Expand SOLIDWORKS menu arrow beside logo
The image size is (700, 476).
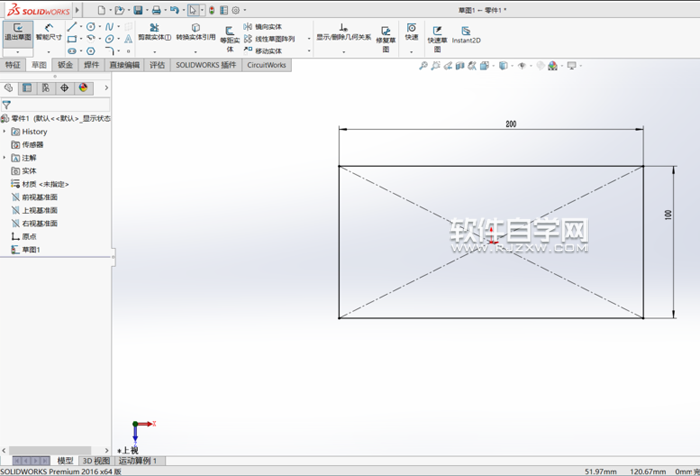click(x=77, y=10)
